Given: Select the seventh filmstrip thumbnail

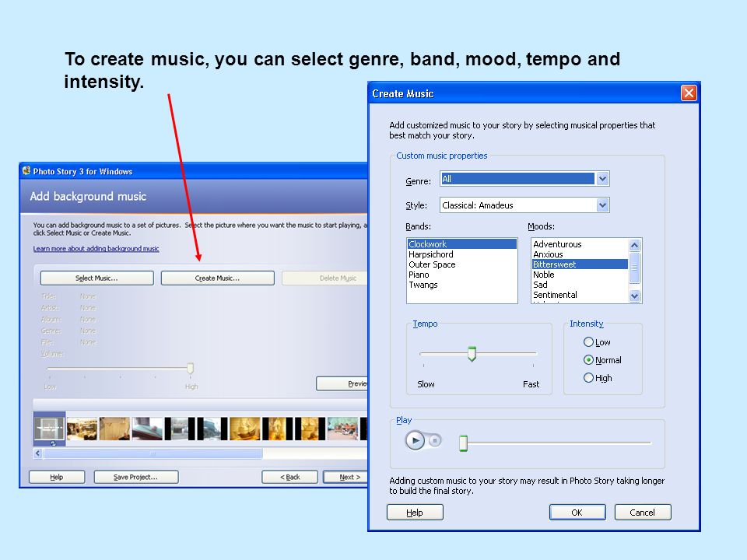Looking at the screenshot, I should [245, 429].
